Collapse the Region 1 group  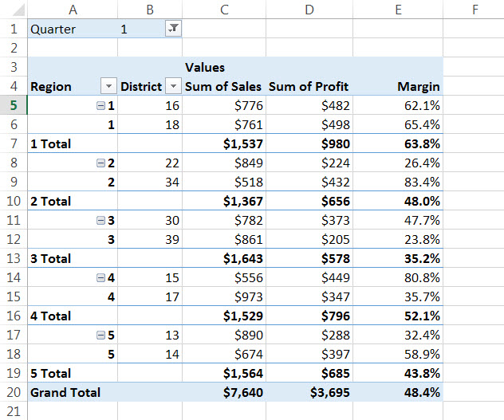click(100, 106)
